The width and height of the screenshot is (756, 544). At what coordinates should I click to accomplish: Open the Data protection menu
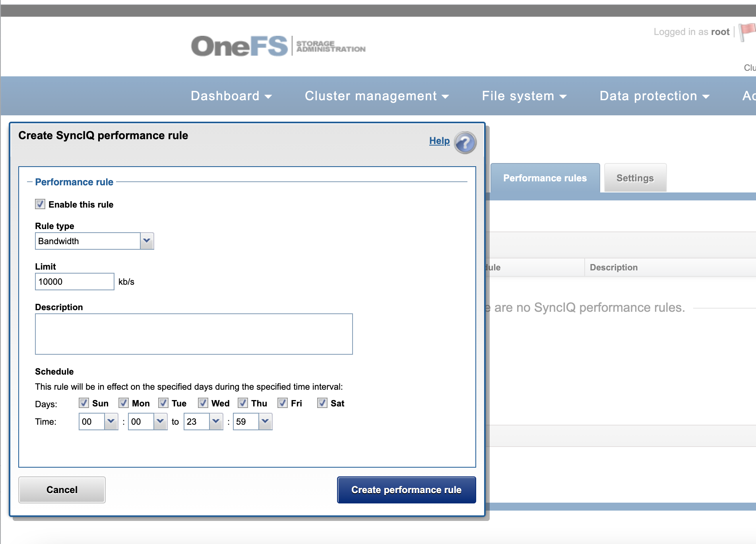[x=655, y=96]
